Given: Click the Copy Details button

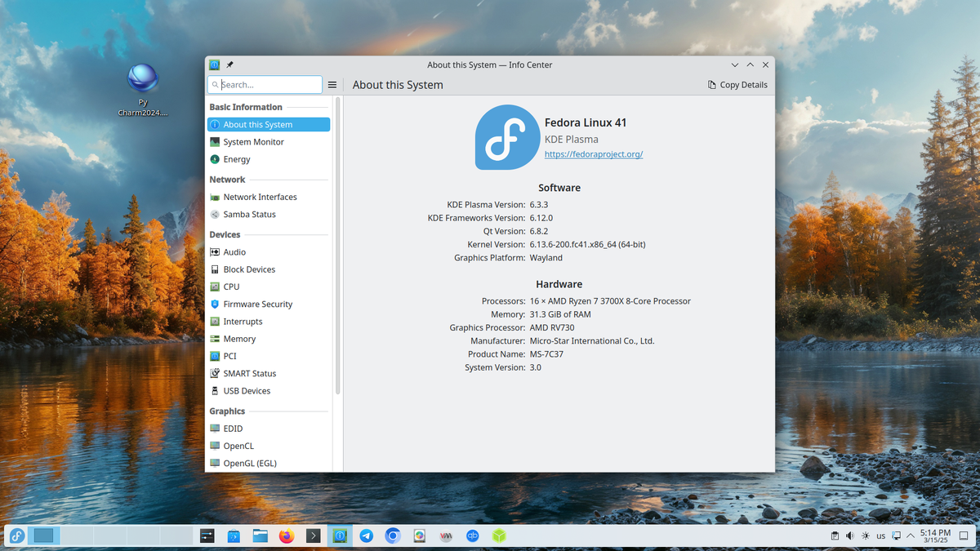Looking at the screenshot, I should pyautogui.click(x=737, y=85).
